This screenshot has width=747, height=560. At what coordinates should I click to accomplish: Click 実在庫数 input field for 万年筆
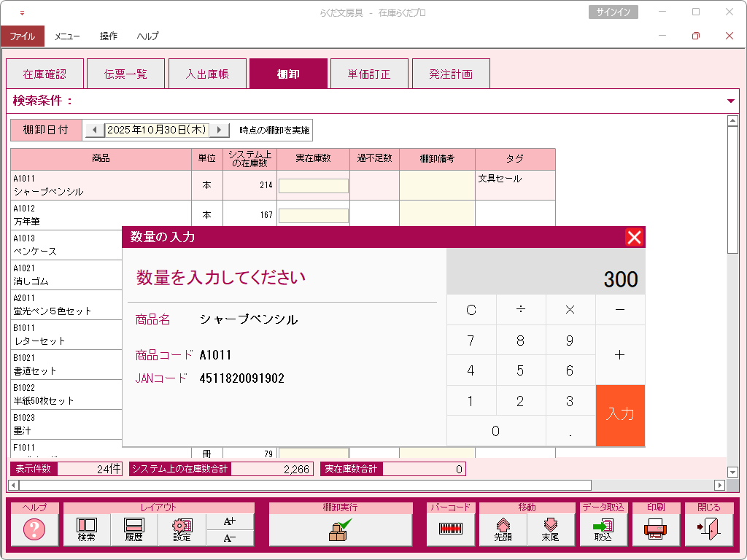(x=313, y=215)
